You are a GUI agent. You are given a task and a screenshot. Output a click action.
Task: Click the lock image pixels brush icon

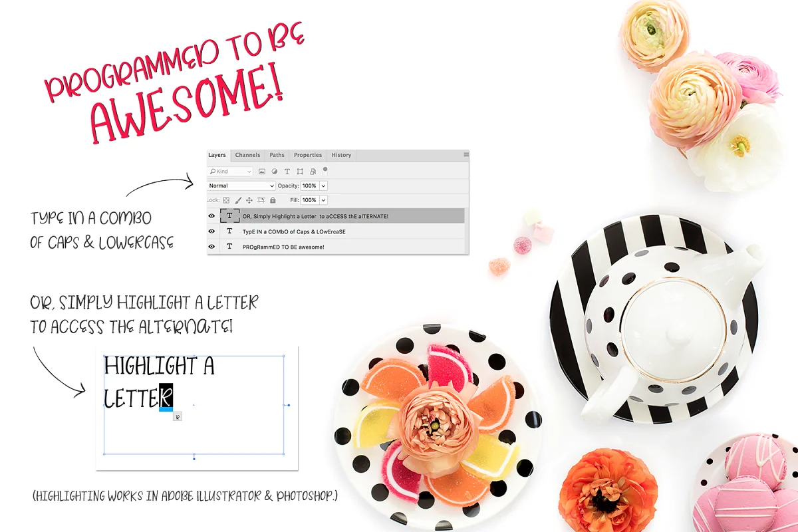tap(238, 200)
